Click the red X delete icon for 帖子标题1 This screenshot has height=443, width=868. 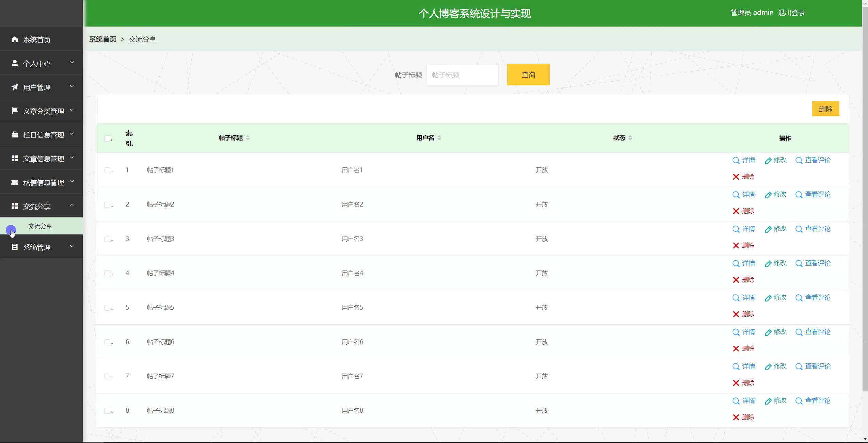[x=736, y=177]
